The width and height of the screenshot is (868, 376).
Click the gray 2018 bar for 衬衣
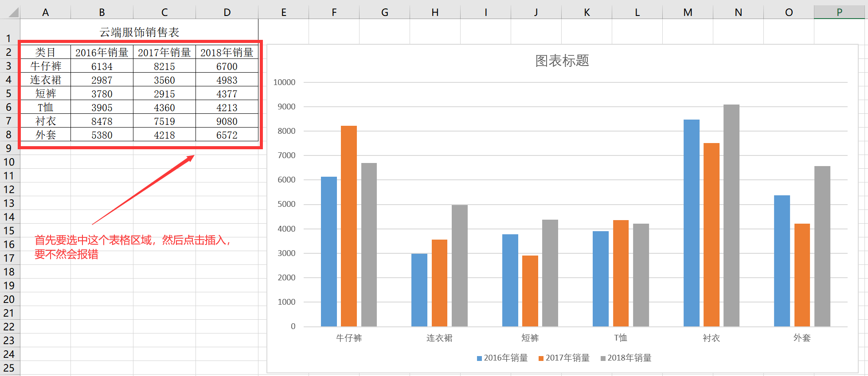pos(731,215)
